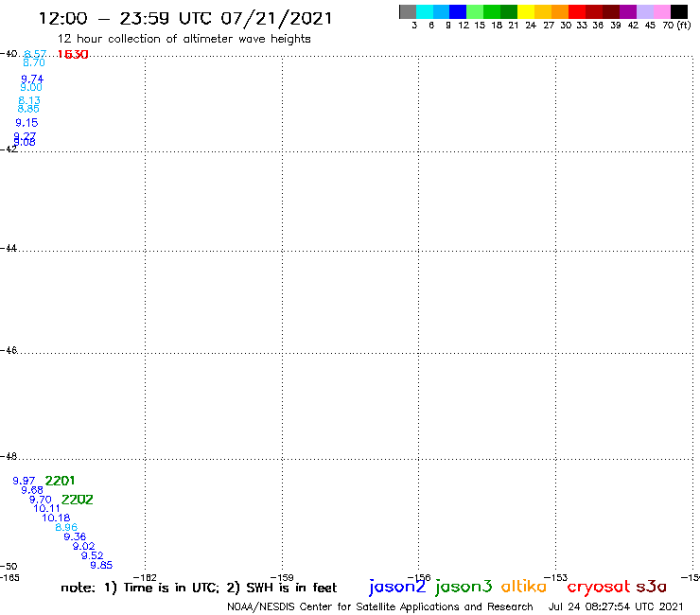Viewport: 700px width, 615px height.
Task: Click the green 2201 time label
Action: tap(60, 481)
